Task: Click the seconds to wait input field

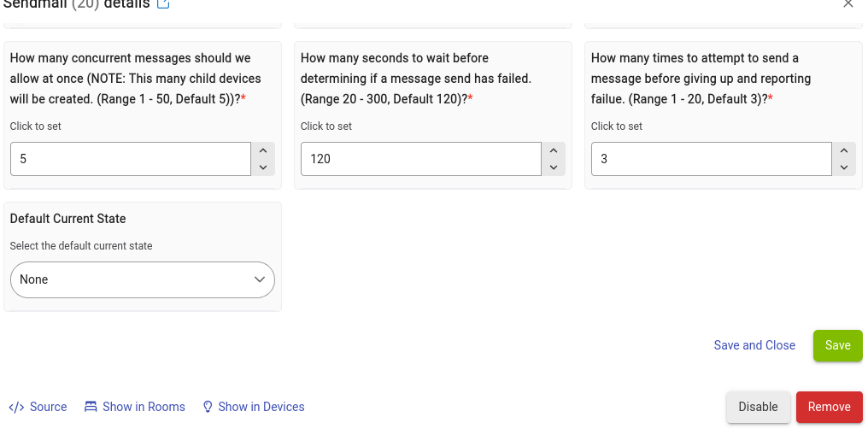Action: click(x=420, y=159)
